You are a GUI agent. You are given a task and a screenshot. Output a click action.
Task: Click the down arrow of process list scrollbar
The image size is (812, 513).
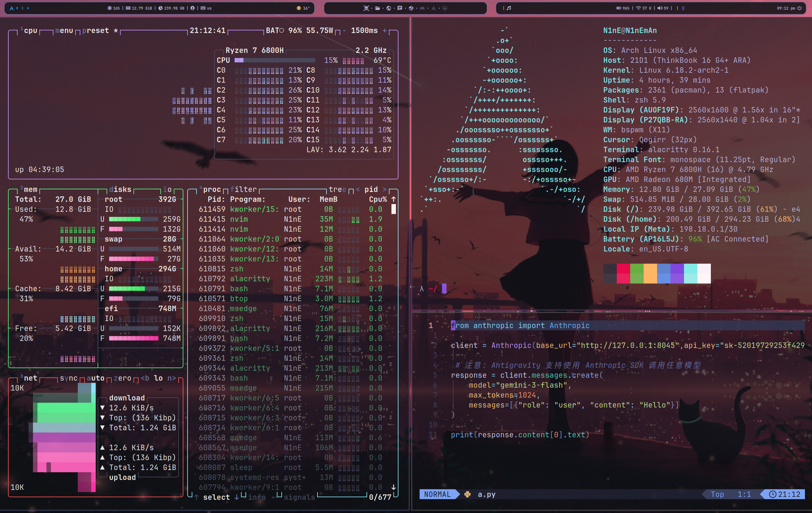tap(393, 487)
